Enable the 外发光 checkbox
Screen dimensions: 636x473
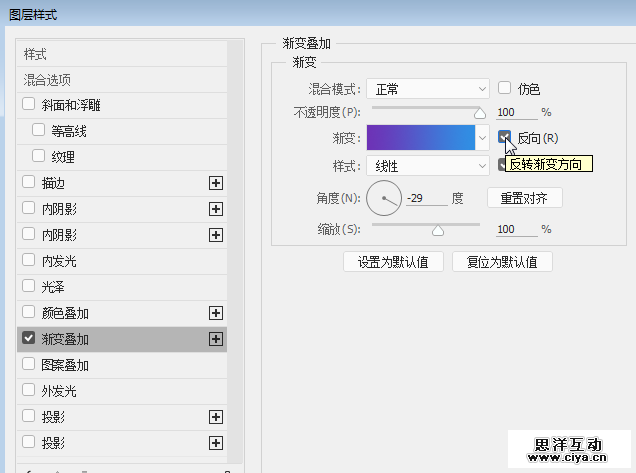pyautogui.click(x=28, y=391)
